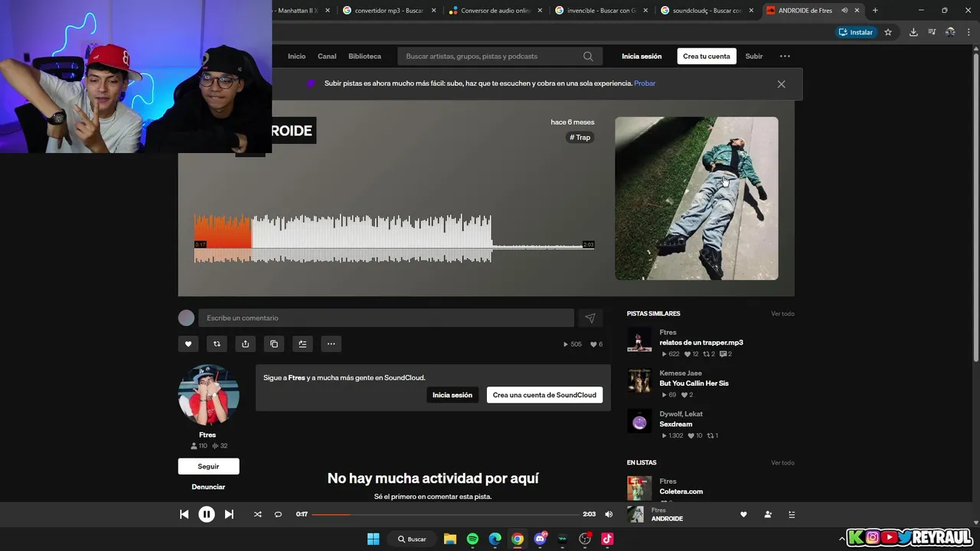Open File Explorer from the taskbar

450,539
